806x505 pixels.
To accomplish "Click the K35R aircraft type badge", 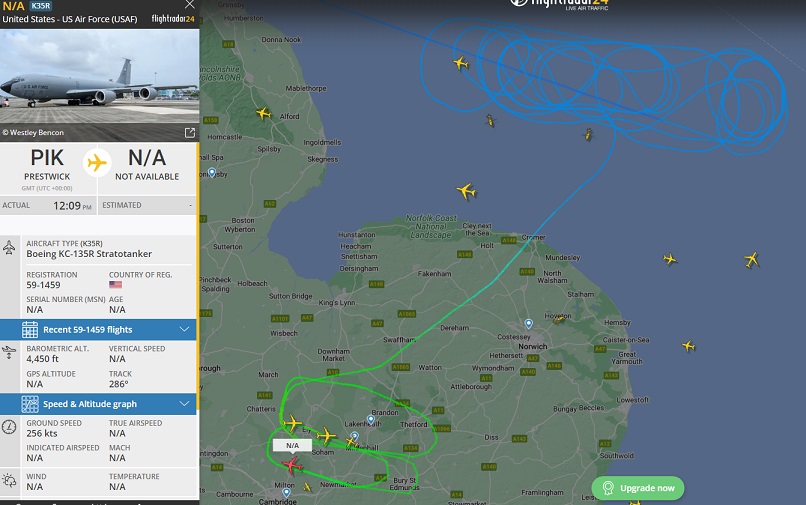I will pos(41,6).
